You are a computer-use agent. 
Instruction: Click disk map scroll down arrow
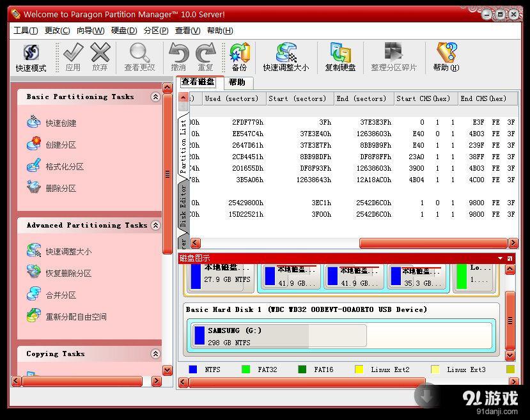[x=510, y=355]
